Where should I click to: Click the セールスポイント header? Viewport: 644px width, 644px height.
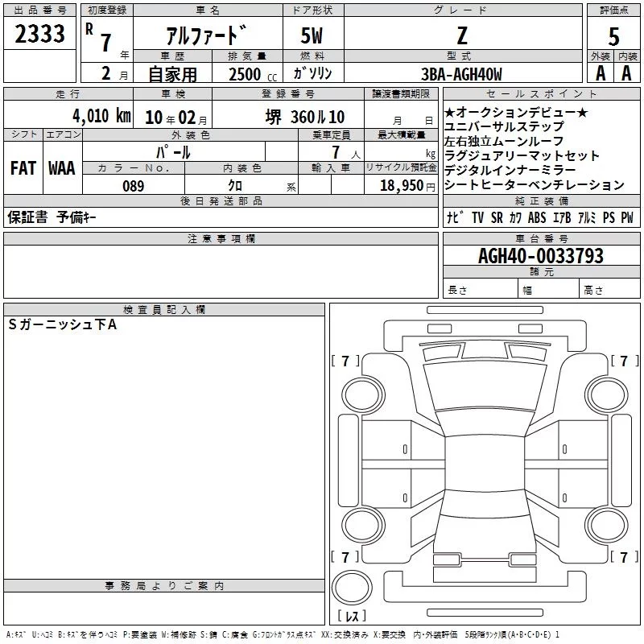541,93
